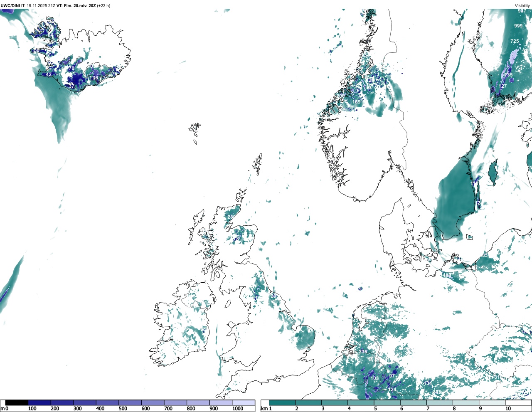The height and width of the screenshot is (412, 532).
Task: Click the '200' value on Norway's coast
Action: (x=340, y=96)
